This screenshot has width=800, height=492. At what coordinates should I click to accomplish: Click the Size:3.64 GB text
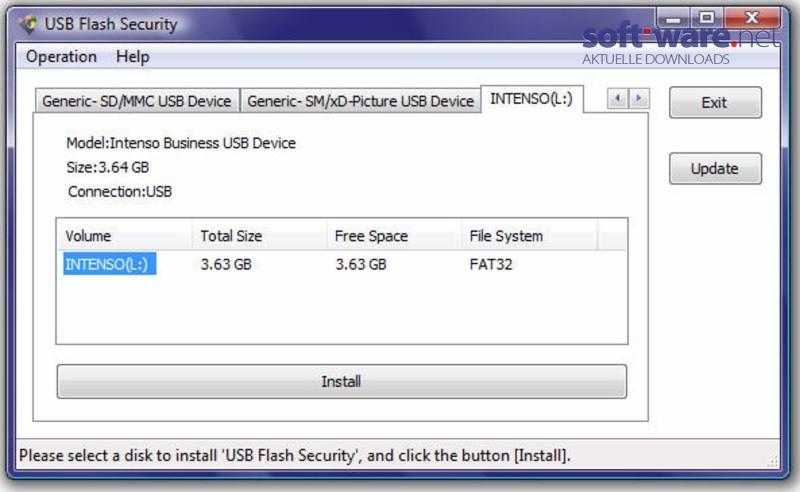108,167
